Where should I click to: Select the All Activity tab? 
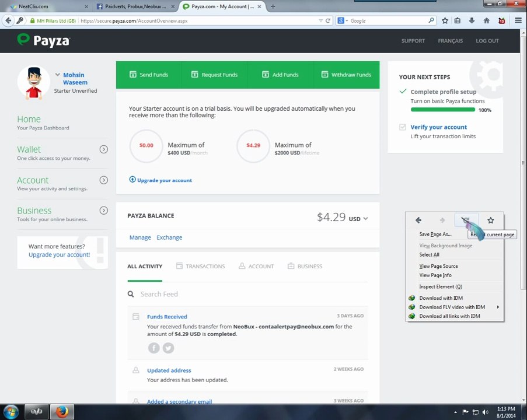[145, 266]
